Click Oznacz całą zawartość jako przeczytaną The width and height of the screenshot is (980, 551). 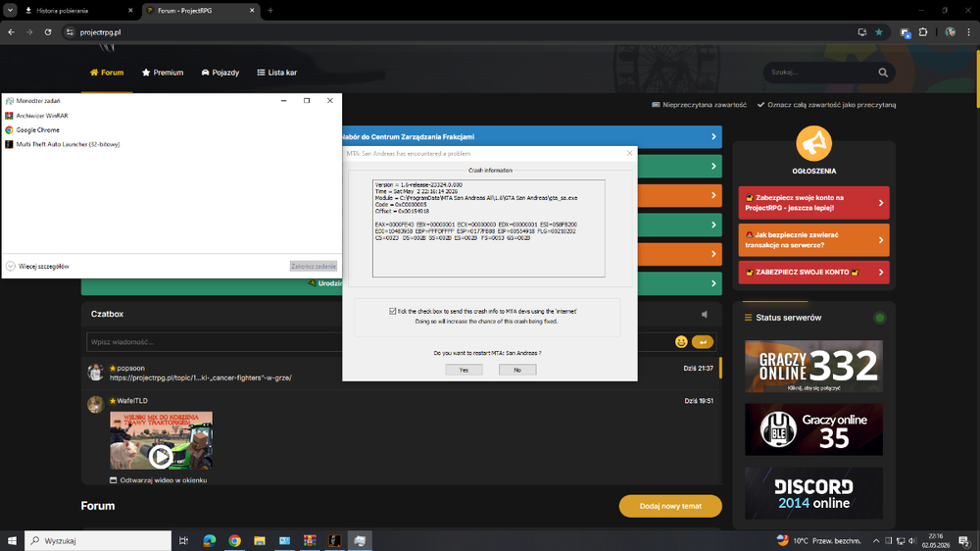pos(827,105)
